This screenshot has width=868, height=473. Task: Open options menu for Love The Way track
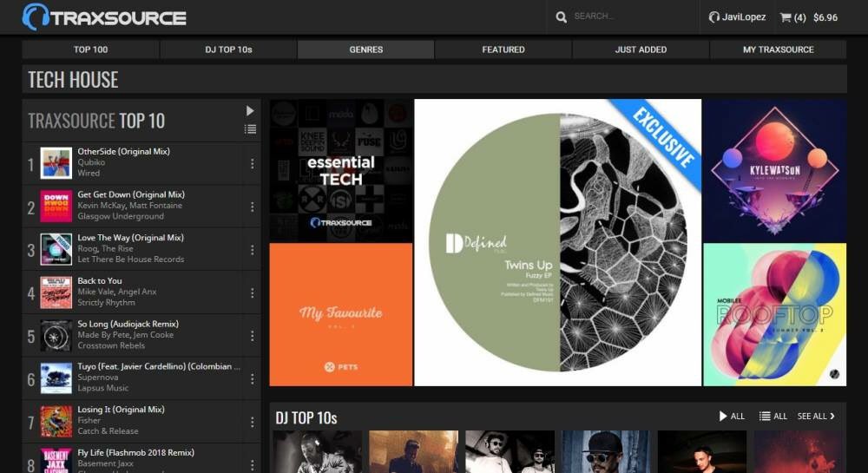(x=252, y=249)
